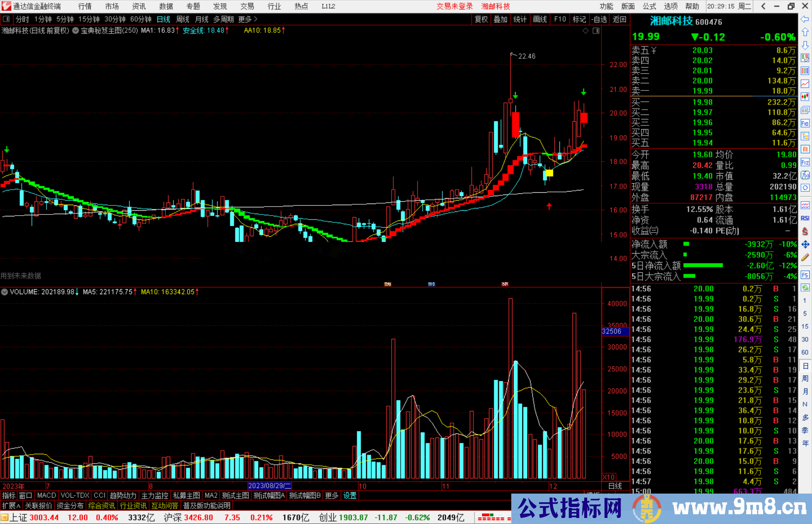Click the blue left-arrow back icon in sidebar
This screenshot has height=524, width=812.
(805, 19)
